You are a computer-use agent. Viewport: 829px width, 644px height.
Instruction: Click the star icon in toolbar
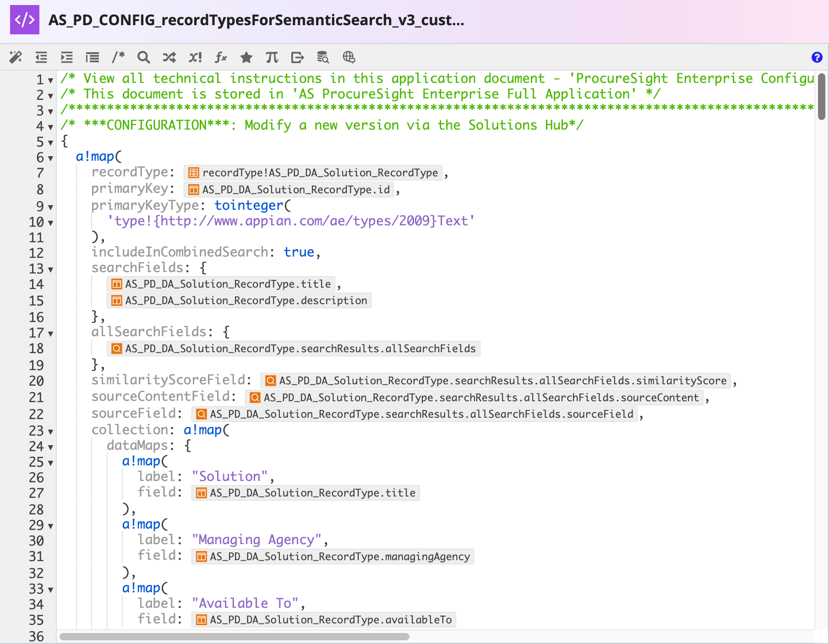coord(246,57)
